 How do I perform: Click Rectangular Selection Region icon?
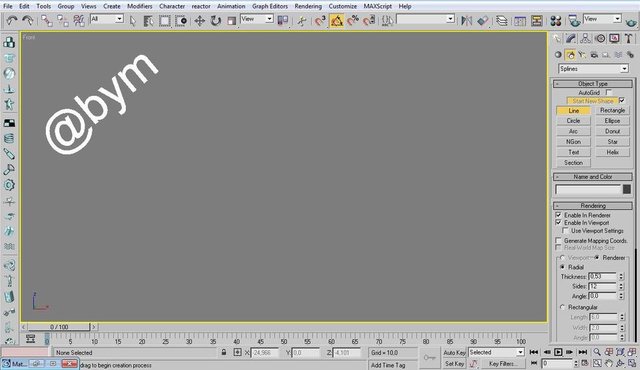point(164,20)
